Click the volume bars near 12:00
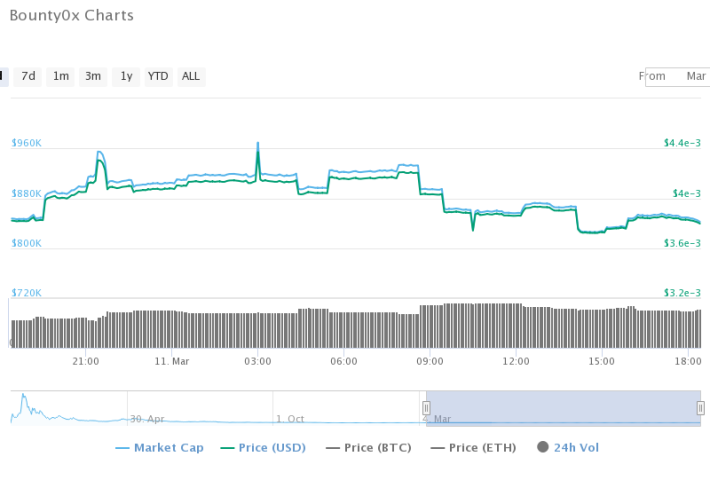Screen dimensions: 710x488 pos(516,326)
